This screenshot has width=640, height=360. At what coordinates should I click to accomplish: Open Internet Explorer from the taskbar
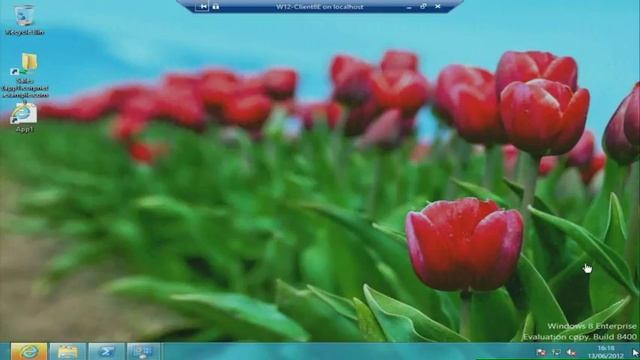point(29,351)
